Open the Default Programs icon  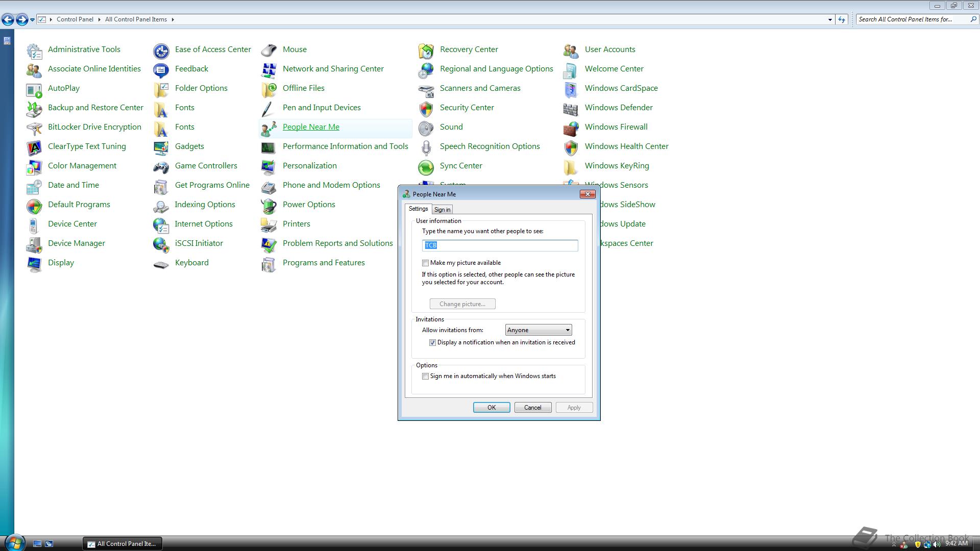click(x=34, y=206)
